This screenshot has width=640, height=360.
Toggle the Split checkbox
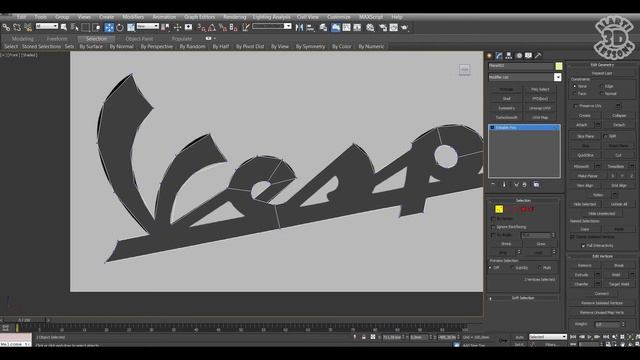pos(606,136)
